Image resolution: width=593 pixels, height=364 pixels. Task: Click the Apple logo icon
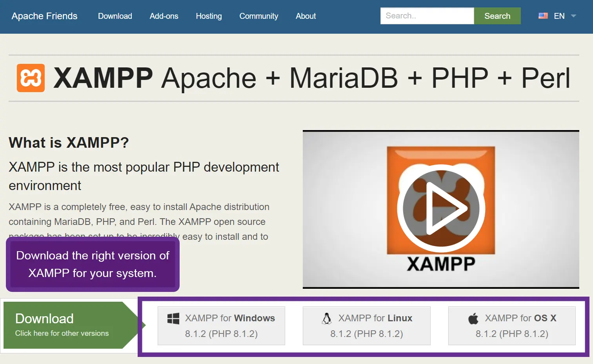pos(473,319)
